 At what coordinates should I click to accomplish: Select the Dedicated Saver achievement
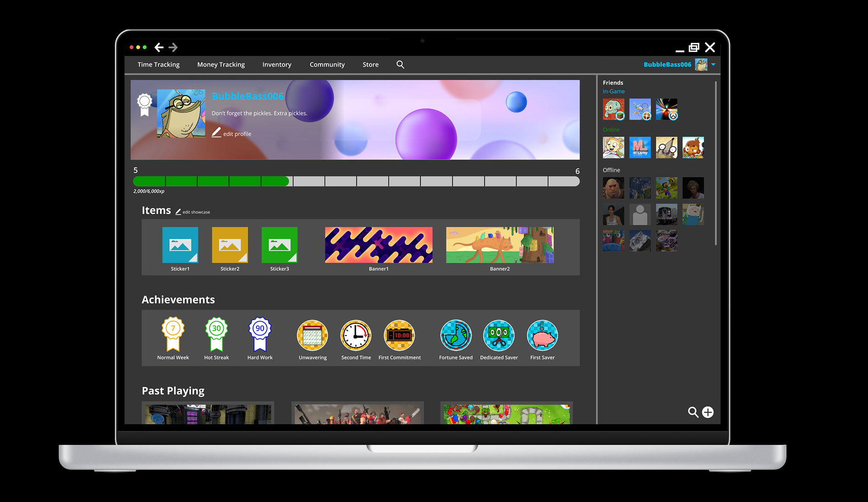(x=499, y=336)
